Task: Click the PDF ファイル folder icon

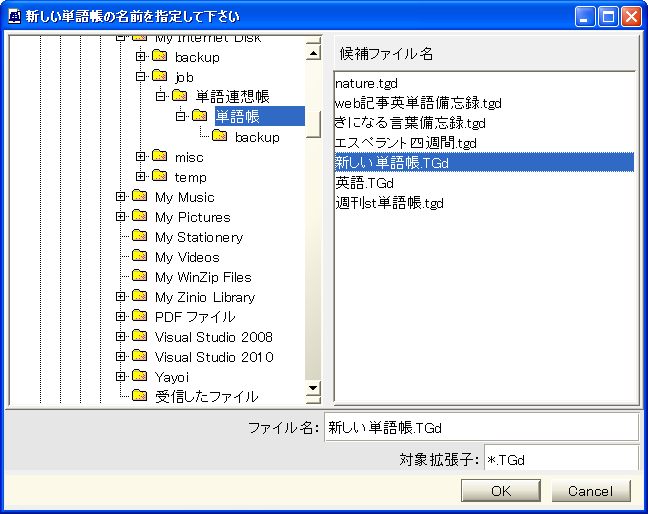Action: tap(140, 316)
